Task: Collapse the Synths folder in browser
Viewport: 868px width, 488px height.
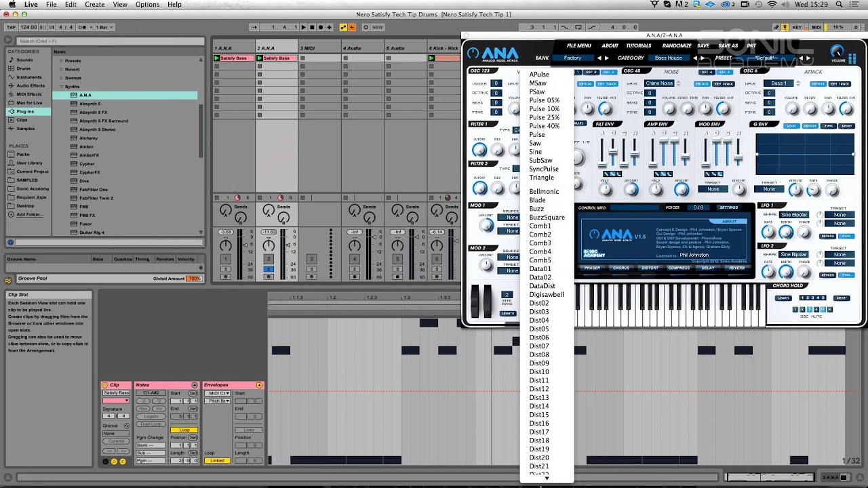Action: [x=61, y=87]
